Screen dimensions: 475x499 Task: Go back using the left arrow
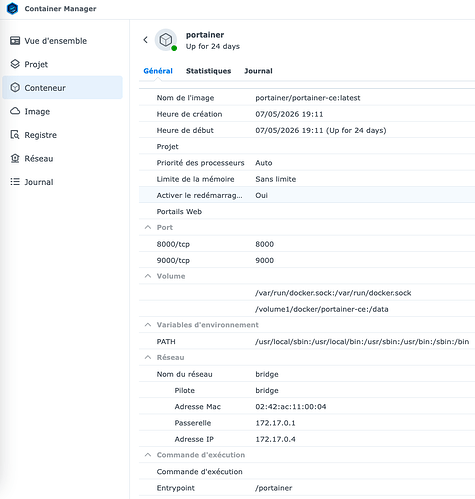pos(145,40)
